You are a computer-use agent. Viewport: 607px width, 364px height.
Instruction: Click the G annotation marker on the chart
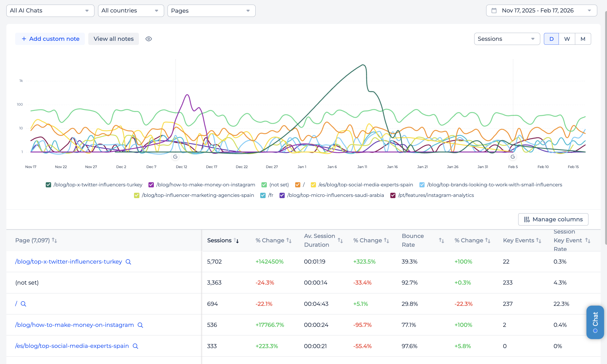(x=175, y=157)
